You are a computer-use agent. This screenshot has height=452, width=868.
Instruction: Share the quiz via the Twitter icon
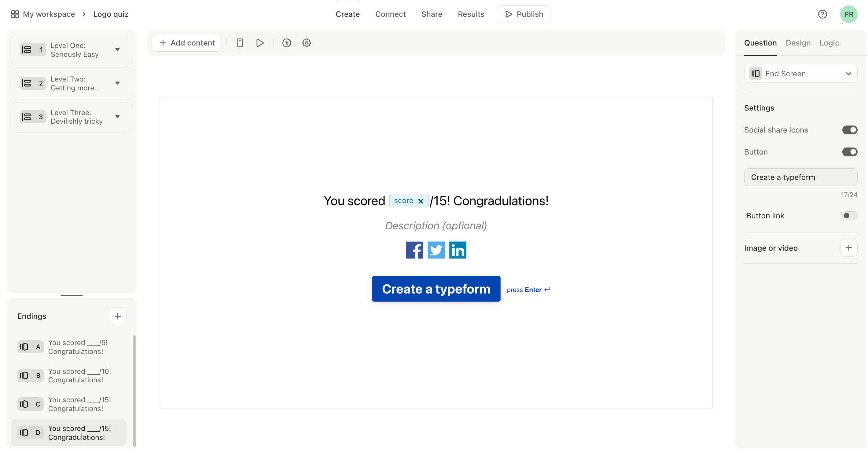436,250
